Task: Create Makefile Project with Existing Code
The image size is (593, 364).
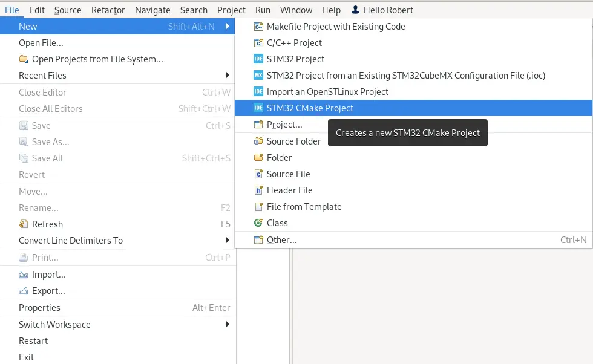Action: (x=336, y=27)
